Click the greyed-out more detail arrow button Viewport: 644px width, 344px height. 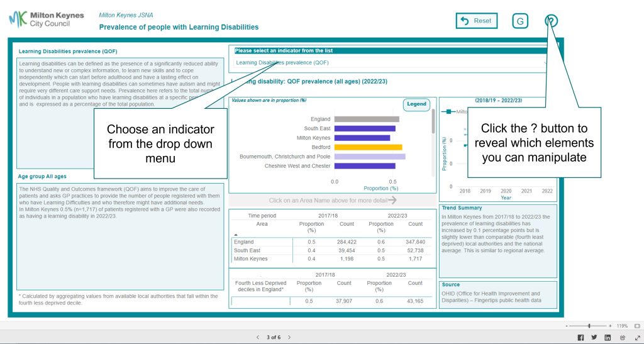392,201
